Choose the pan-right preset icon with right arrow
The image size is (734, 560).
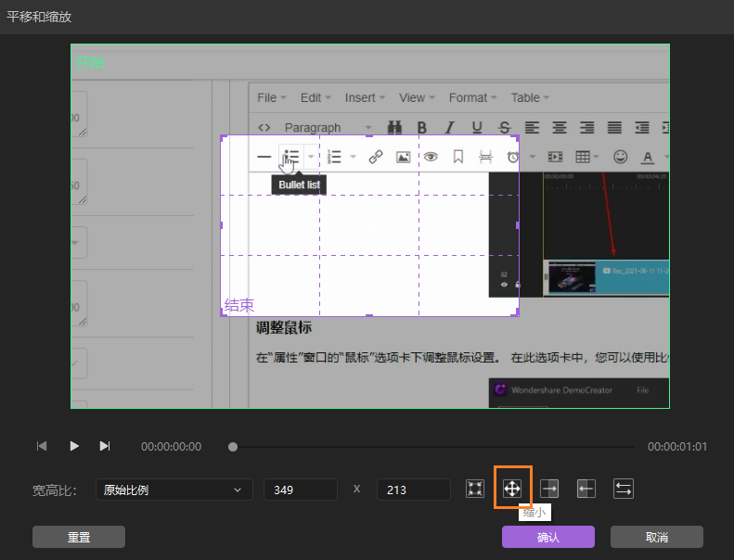[x=549, y=489]
